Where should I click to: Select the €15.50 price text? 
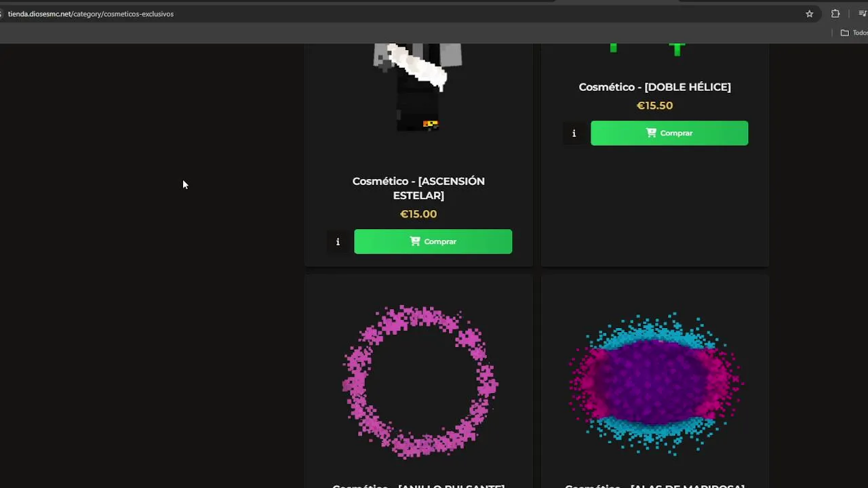(655, 106)
